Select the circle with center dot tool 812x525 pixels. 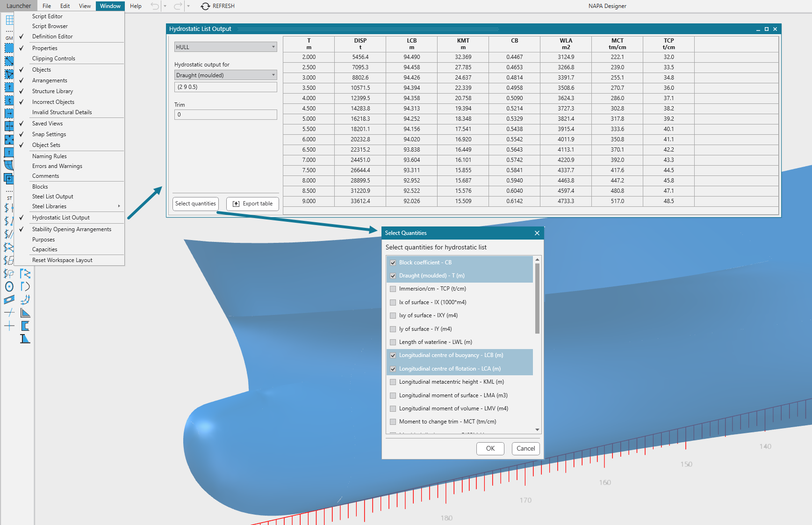click(x=9, y=286)
